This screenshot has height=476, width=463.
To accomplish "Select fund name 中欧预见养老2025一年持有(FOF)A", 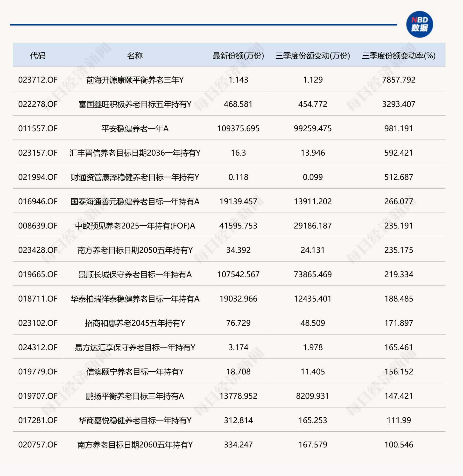I will coord(135,226).
